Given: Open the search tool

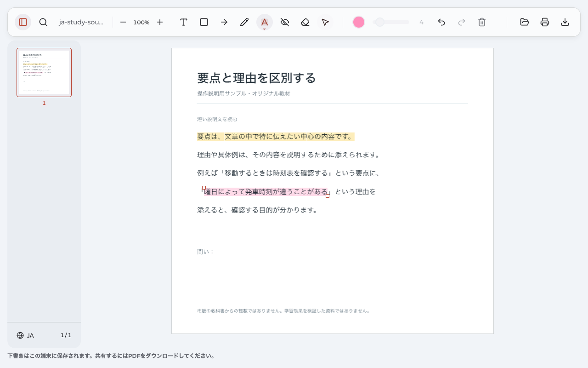Looking at the screenshot, I should pos(43,22).
